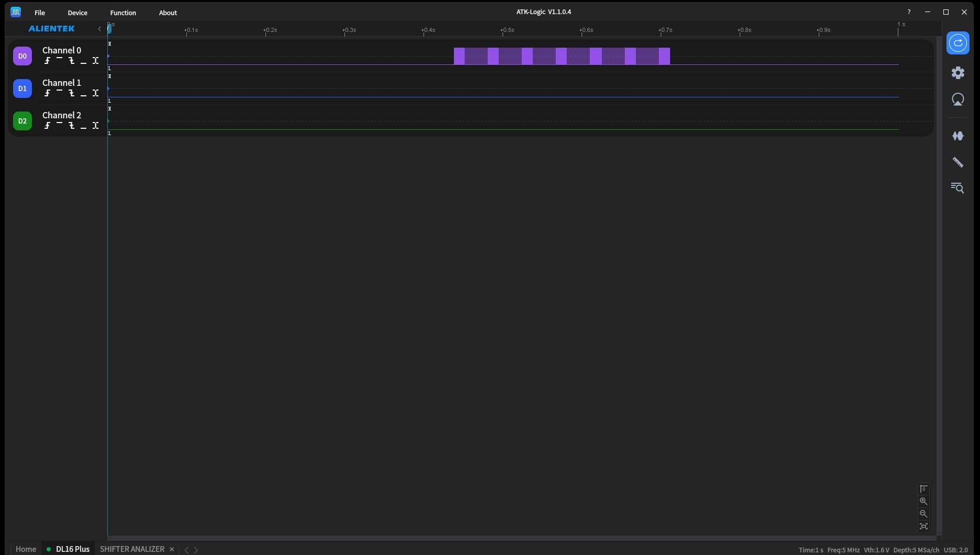Click the Time:1 s status entry
The height and width of the screenshot is (555, 980).
(x=810, y=550)
